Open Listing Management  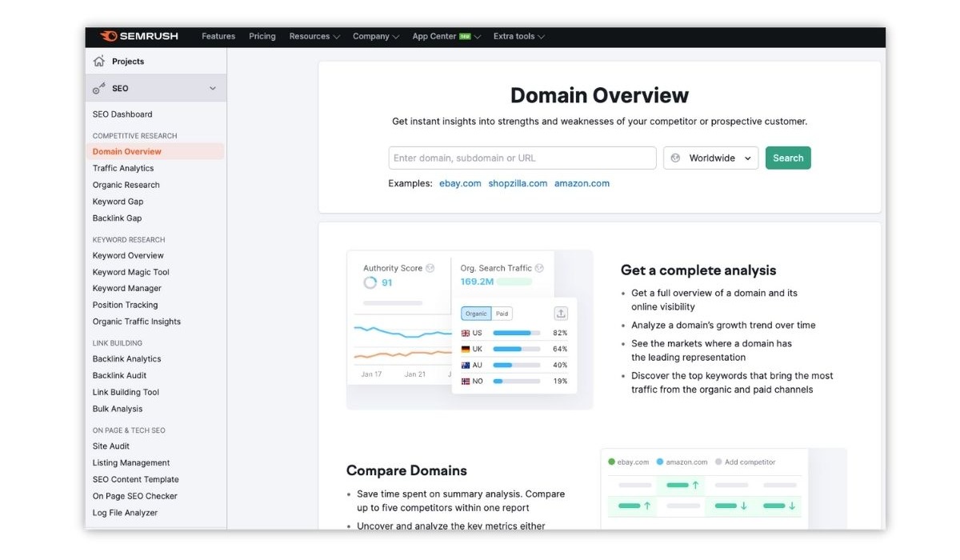coord(131,463)
